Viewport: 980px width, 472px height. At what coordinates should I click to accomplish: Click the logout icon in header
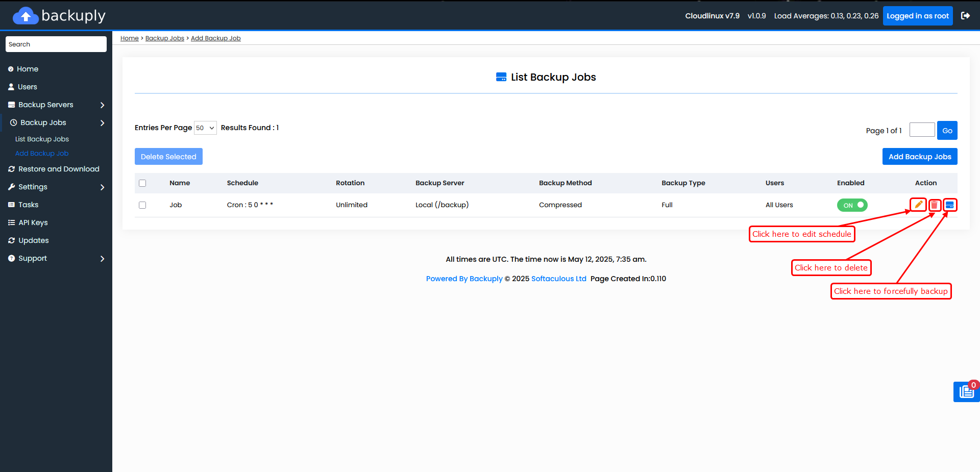[x=965, y=16]
